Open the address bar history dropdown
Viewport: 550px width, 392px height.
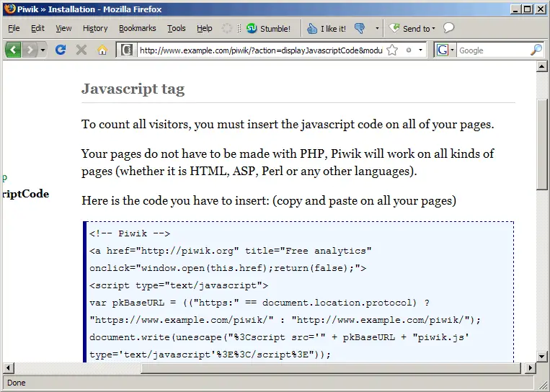pyautogui.click(x=420, y=50)
